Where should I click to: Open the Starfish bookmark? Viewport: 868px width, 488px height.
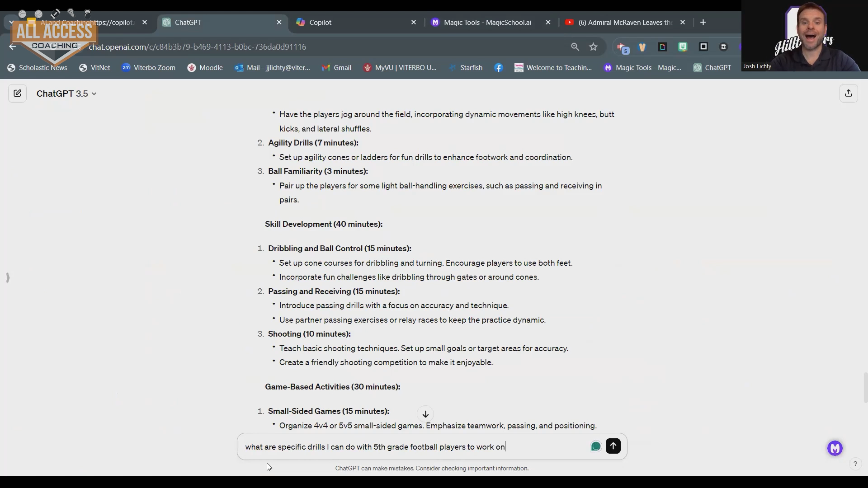click(466, 68)
